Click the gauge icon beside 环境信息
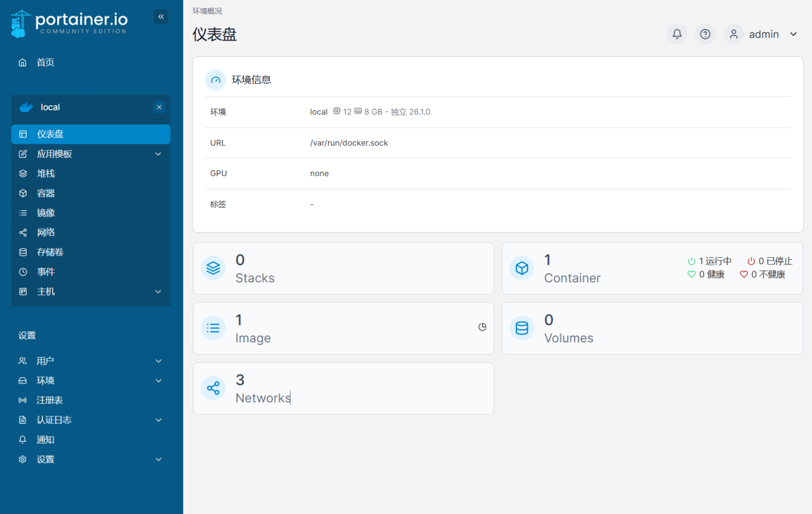The image size is (812, 514). click(x=215, y=79)
